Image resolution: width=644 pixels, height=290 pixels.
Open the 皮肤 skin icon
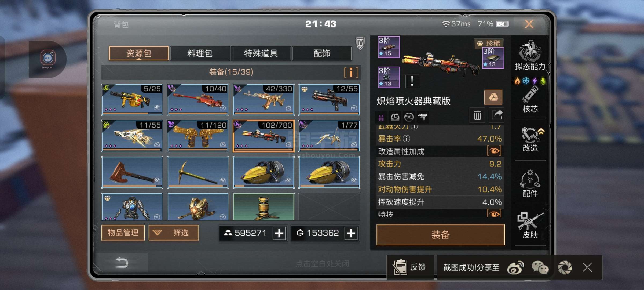click(x=530, y=226)
